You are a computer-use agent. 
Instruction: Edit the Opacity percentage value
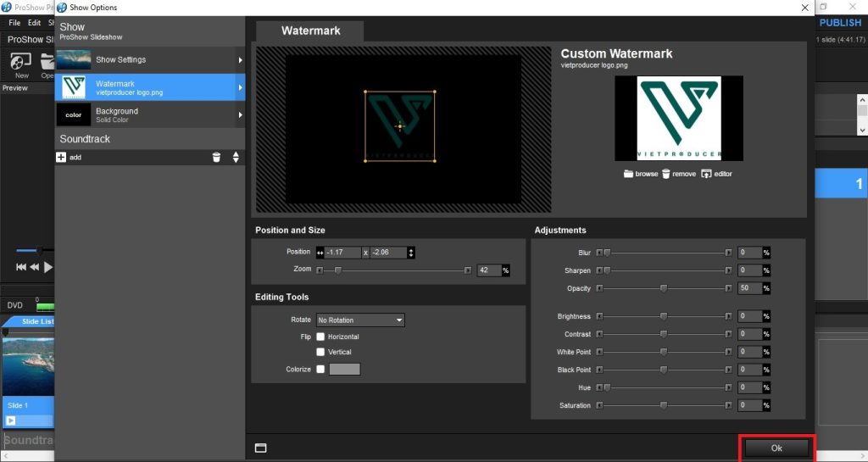(749, 288)
